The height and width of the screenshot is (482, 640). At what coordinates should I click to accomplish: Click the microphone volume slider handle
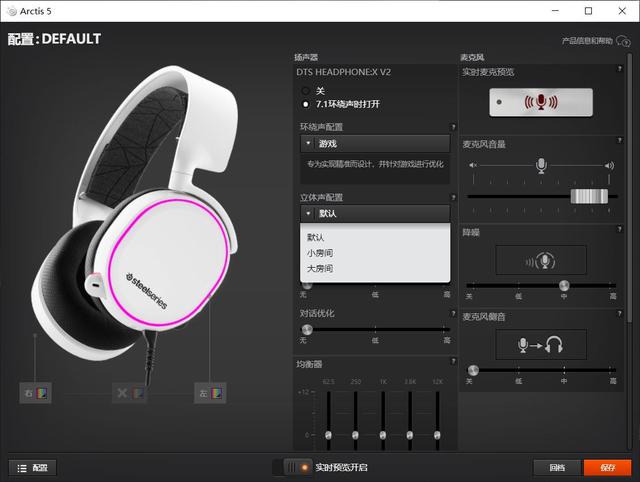pos(589,196)
